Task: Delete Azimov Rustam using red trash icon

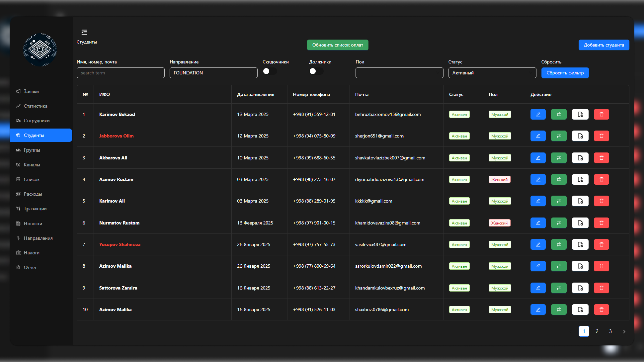Action: [x=601, y=180]
